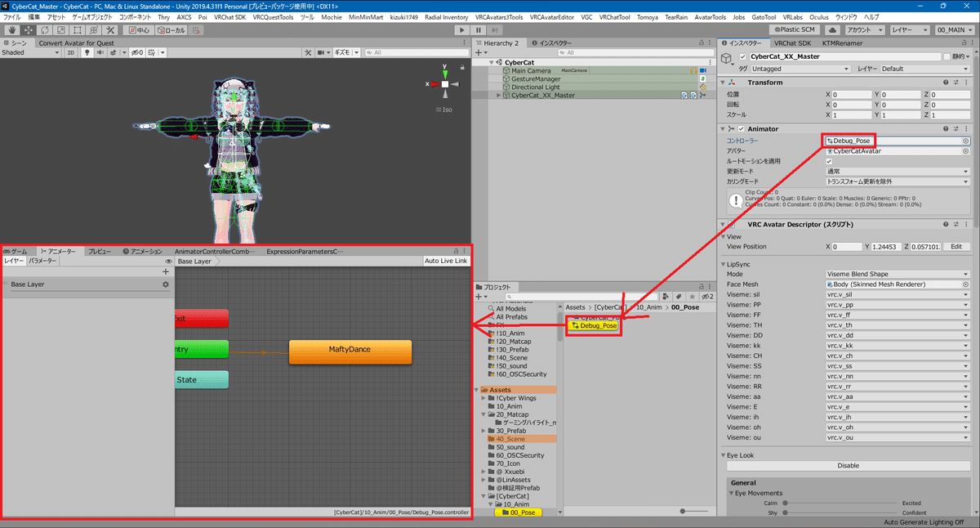Toggle ルートモーションを適用 checkbox
This screenshot has width=980, height=528.
(x=829, y=161)
